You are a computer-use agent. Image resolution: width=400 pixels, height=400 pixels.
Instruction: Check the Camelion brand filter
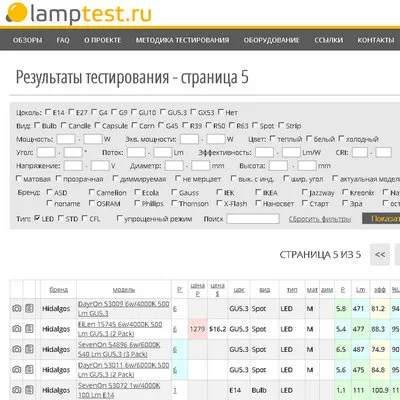(x=92, y=192)
